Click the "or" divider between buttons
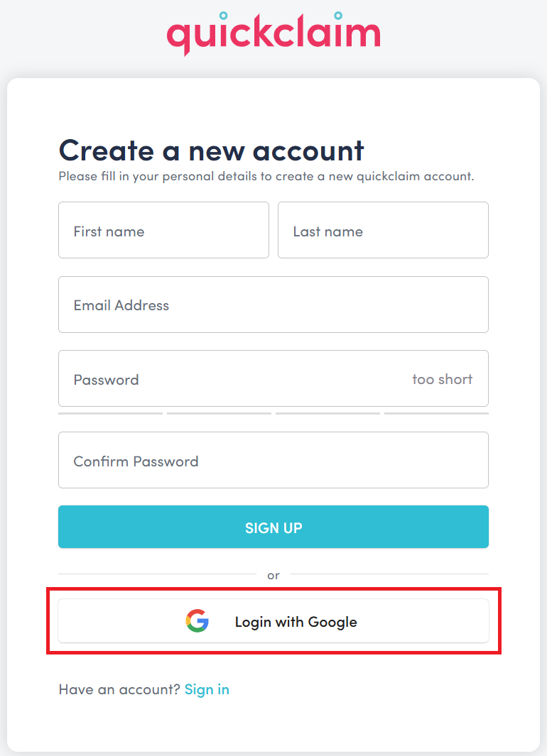 pyautogui.click(x=273, y=575)
